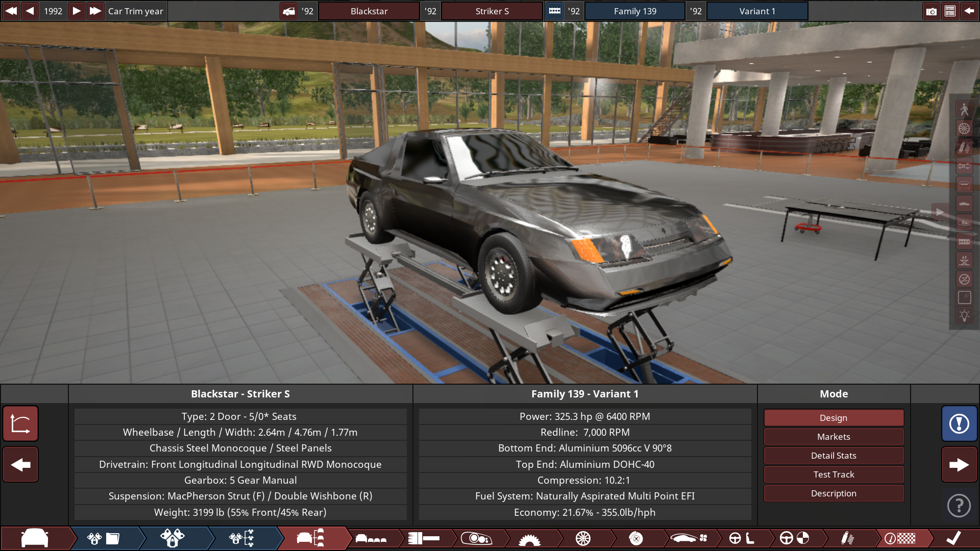This screenshot has width=980, height=551.
Task: Open the gear drivetrain tab
Action: (x=529, y=538)
